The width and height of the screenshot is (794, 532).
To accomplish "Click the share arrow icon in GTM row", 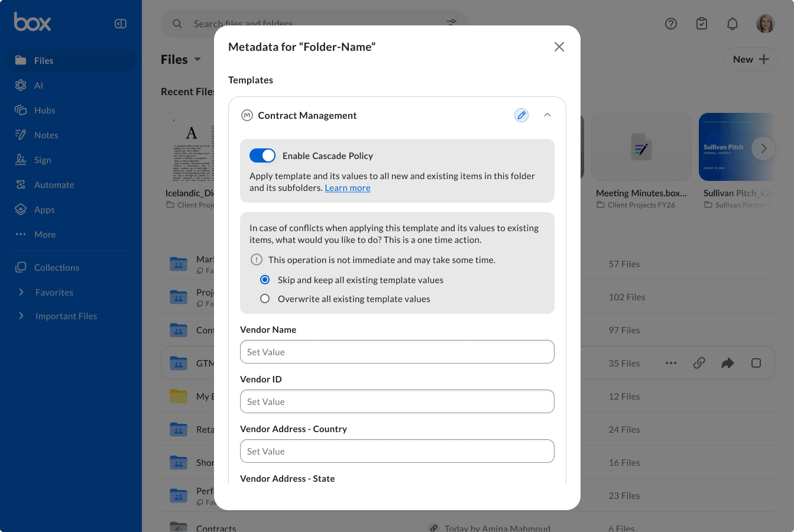I will [728, 363].
